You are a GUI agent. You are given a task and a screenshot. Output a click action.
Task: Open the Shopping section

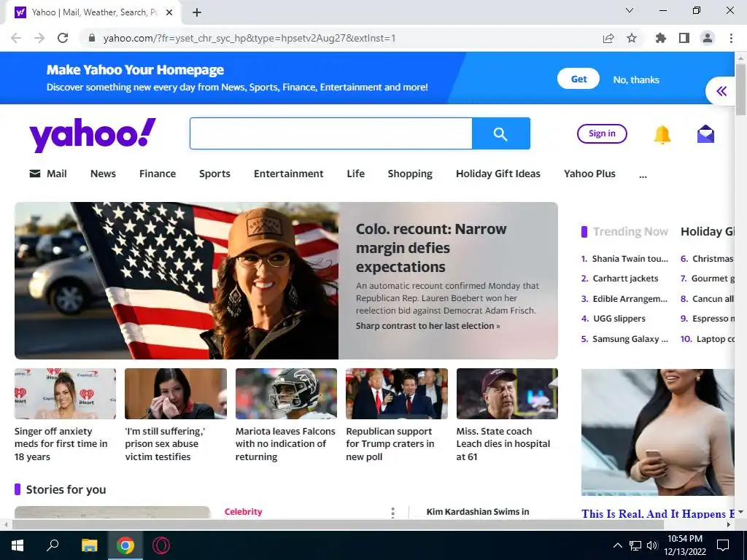(410, 174)
